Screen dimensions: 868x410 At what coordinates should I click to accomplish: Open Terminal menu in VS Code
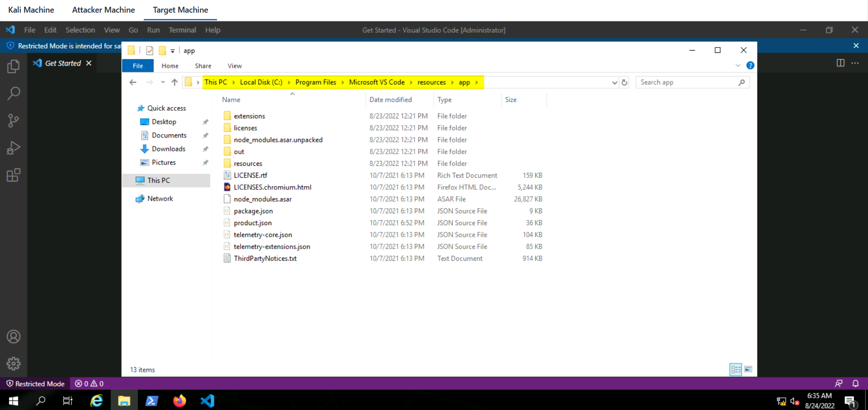pos(182,30)
